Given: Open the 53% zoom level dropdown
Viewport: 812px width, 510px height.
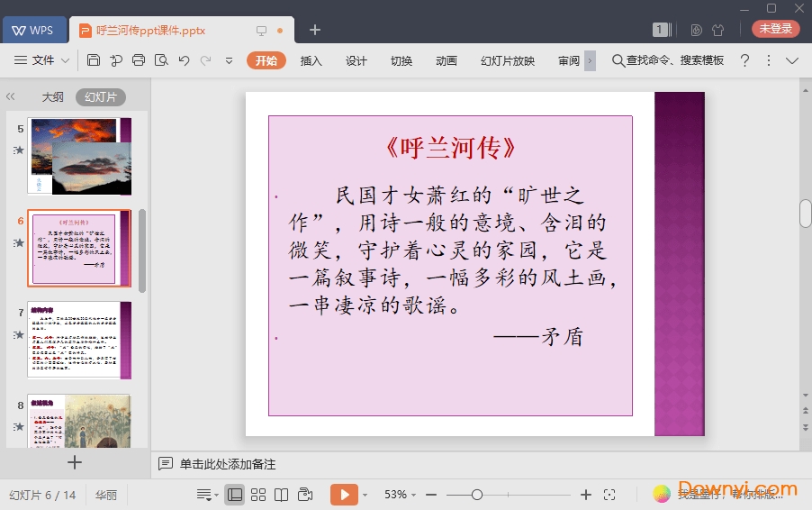Looking at the screenshot, I should pos(400,495).
